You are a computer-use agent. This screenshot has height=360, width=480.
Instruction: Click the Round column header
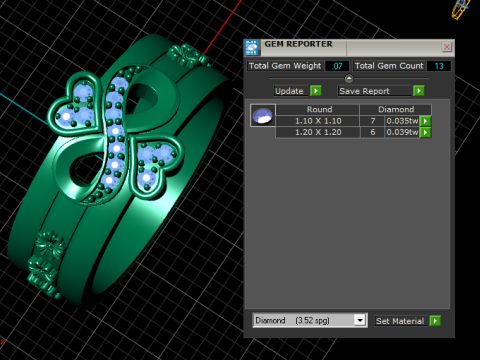pyautogui.click(x=319, y=109)
